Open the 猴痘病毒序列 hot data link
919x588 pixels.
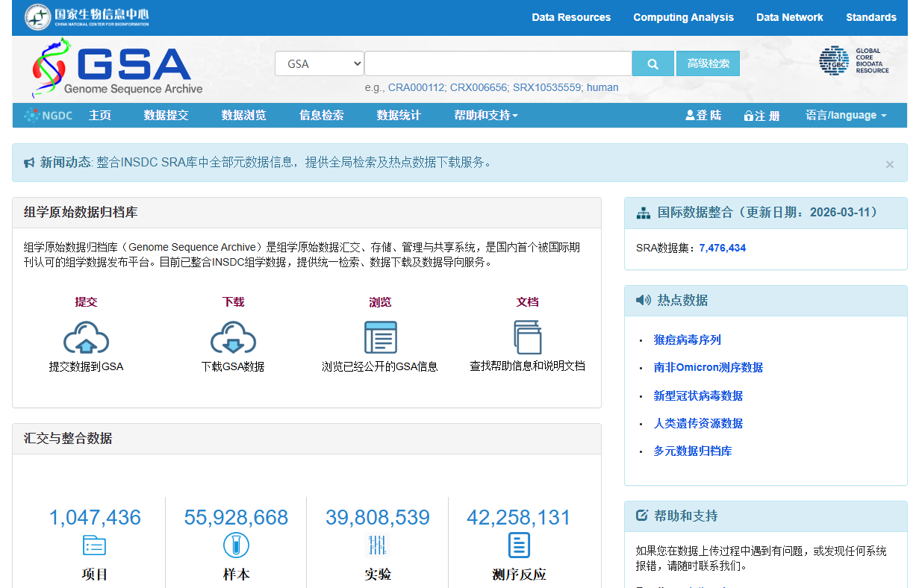[x=688, y=340]
